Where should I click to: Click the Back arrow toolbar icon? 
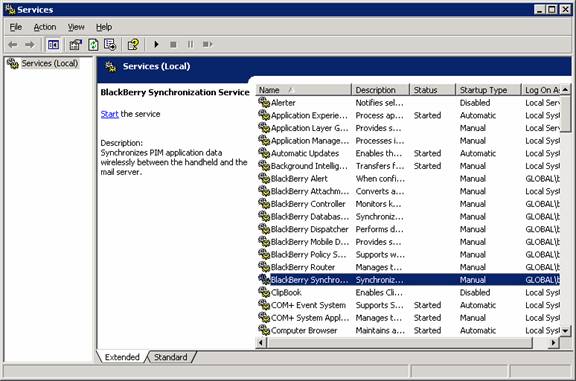click(x=12, y=44)
